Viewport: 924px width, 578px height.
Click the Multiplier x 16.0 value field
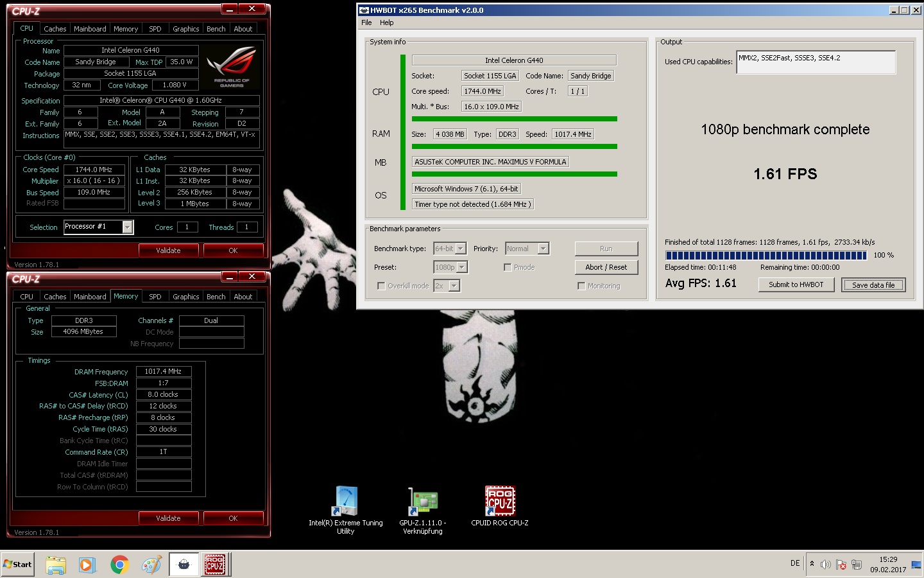pos(94,181)
